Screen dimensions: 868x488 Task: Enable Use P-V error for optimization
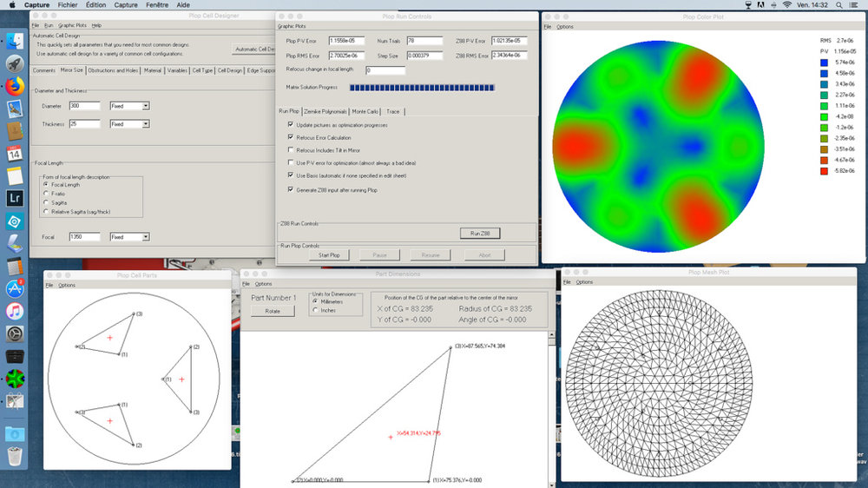(291, 162)
